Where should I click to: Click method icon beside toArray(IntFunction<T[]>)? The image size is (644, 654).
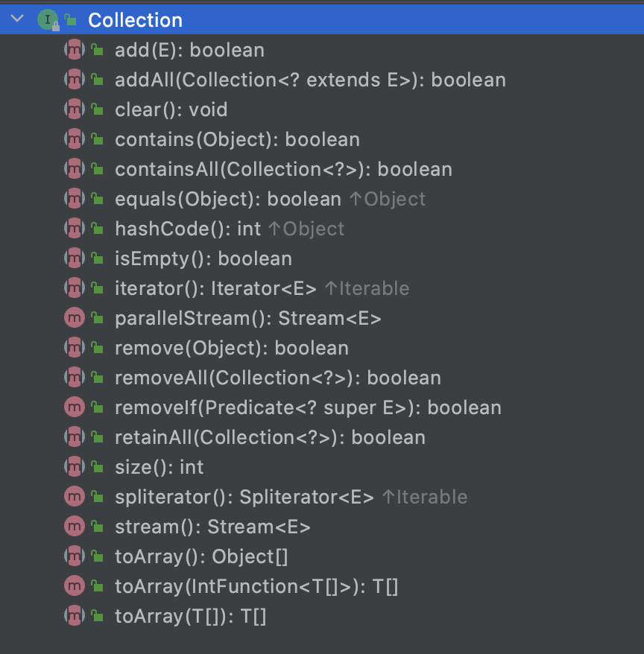[x=75, y=586]
